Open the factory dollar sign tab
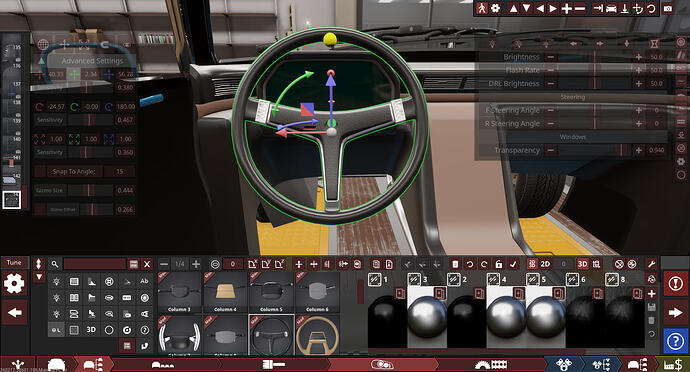The height and width of the screenshot is (372, 690). (673, 365)
